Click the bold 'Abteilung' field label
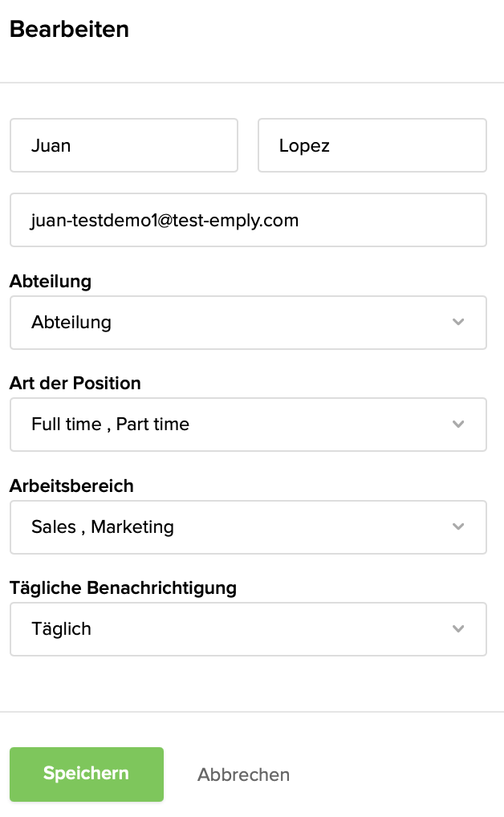The height and width of the screenshot is (817, 504). tap(51, 281)
